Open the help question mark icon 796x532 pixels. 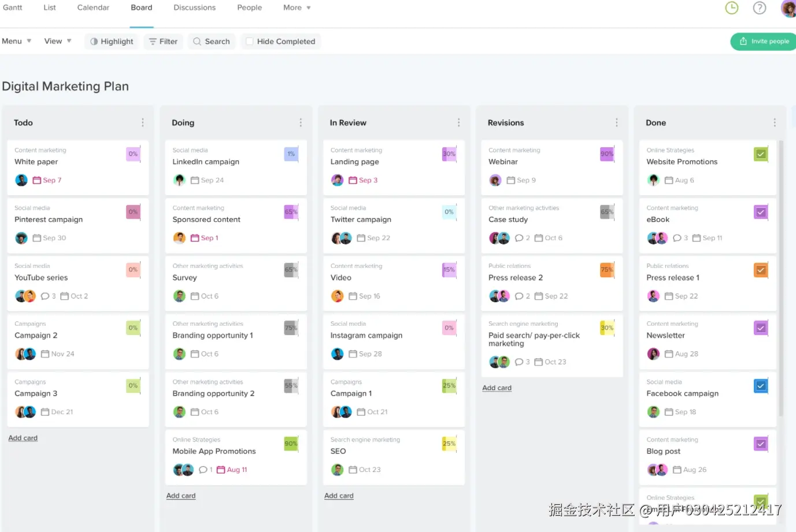760,8
